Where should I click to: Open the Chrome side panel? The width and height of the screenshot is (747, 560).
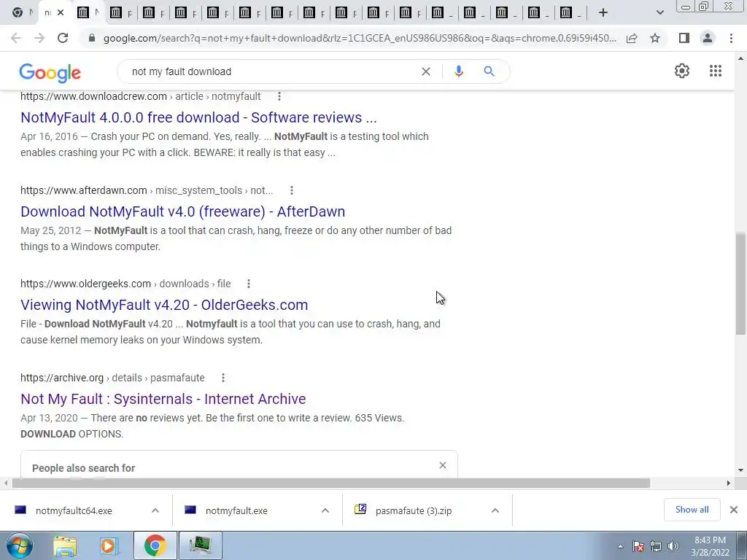[x=684, y=38]
